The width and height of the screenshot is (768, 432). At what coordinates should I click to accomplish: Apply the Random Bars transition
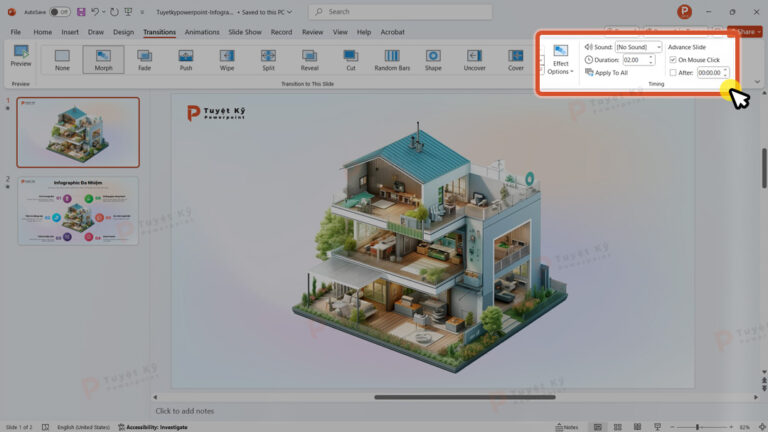point(392,60)
